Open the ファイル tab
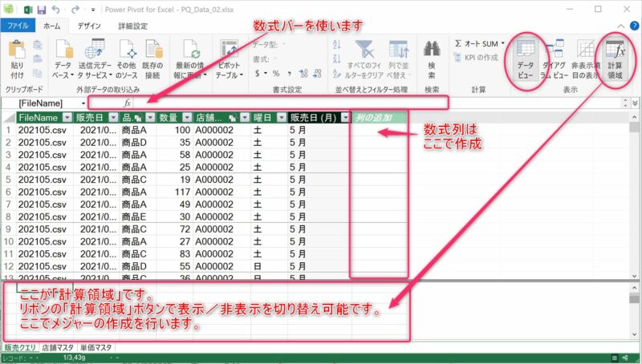 point(18,26)
